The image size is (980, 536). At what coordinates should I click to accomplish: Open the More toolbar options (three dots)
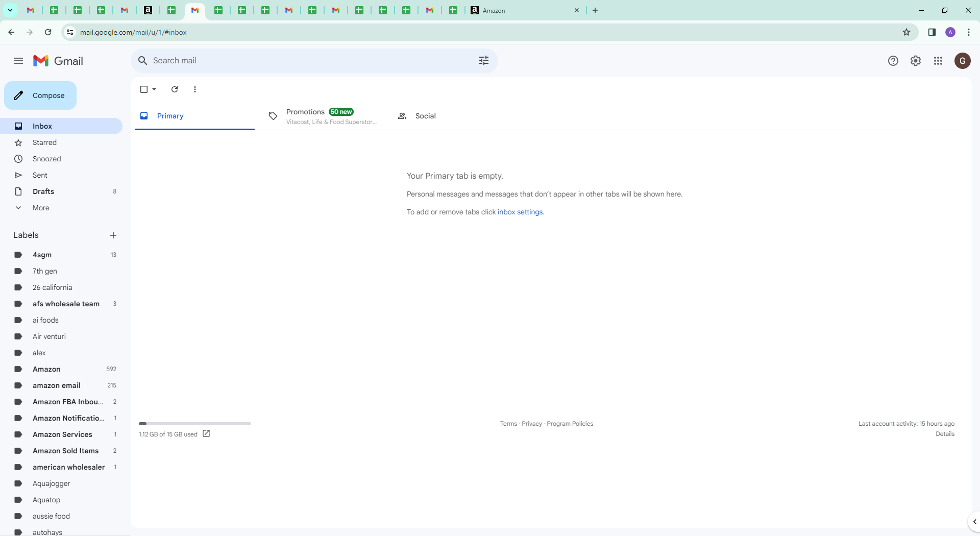pos(195,89)
